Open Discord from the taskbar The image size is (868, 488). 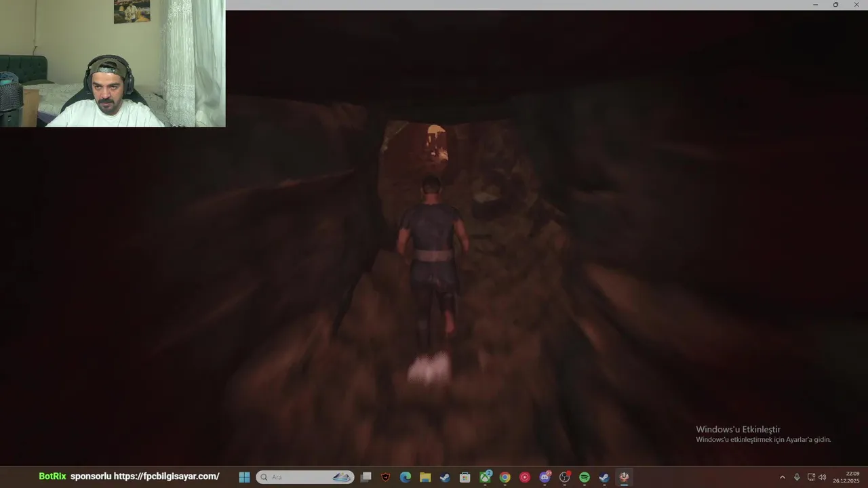pos(545,477)
